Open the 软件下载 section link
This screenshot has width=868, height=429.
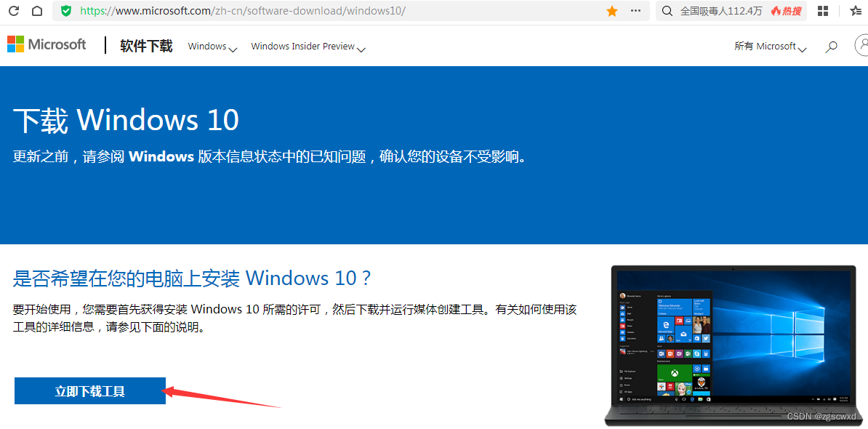point(146,46)
